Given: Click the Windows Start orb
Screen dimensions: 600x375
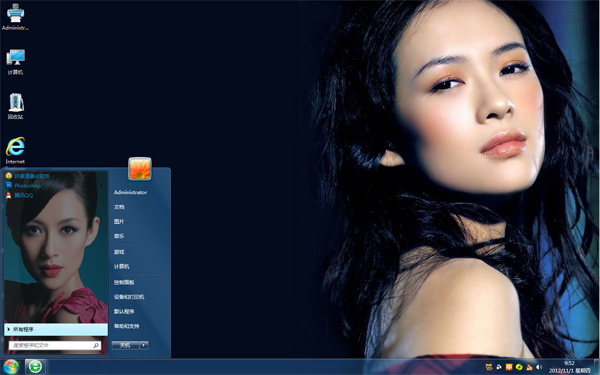Looking at the screenshot, I should point(11,367).
